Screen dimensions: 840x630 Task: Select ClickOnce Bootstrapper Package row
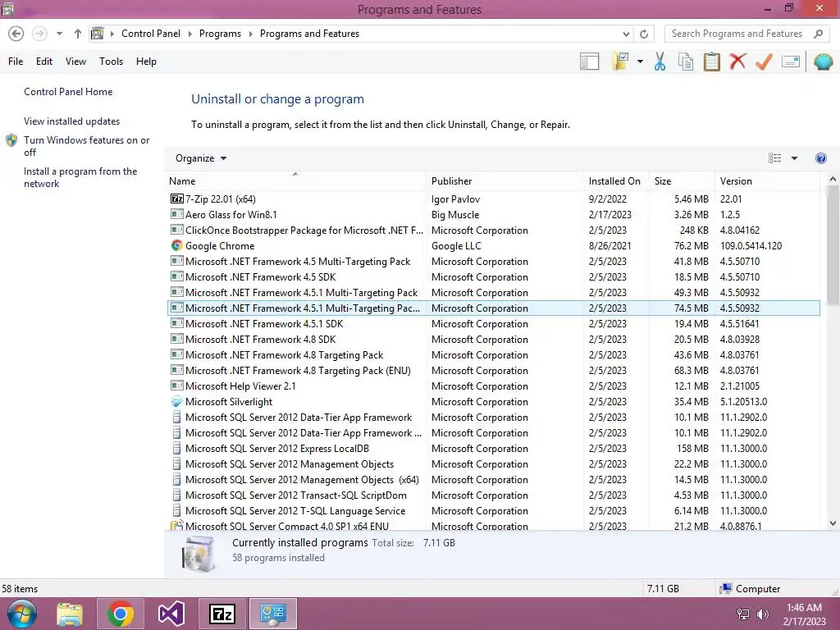[494, 230]
